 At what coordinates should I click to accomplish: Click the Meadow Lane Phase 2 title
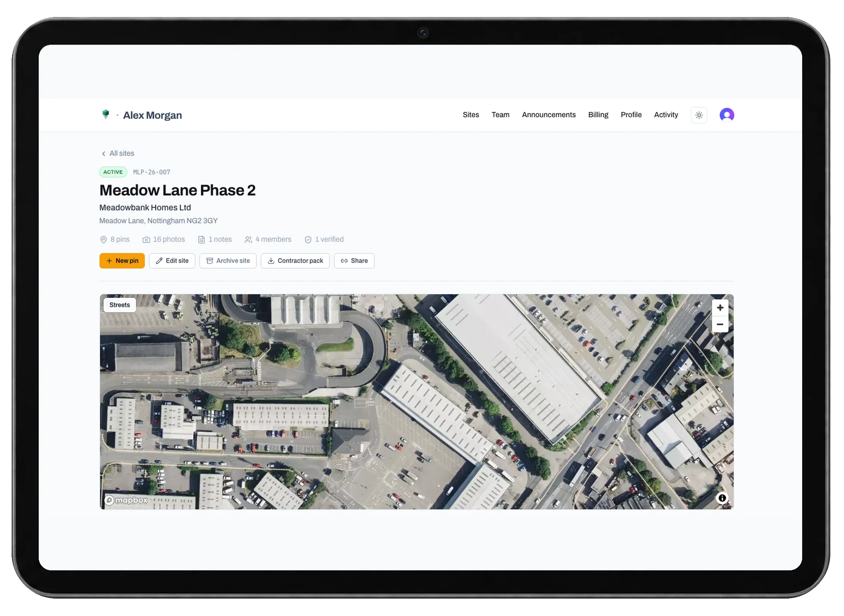pyautogui.click(x=177, y=190)
